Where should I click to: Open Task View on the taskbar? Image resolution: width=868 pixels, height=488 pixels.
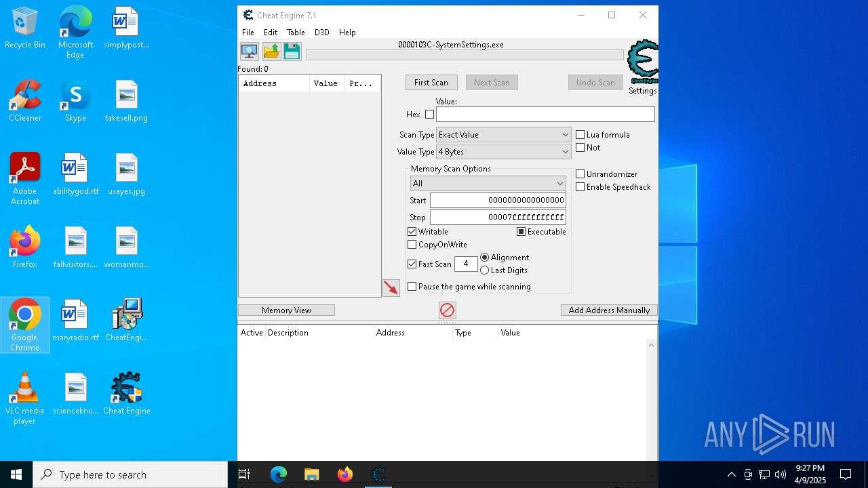point(244,474)
